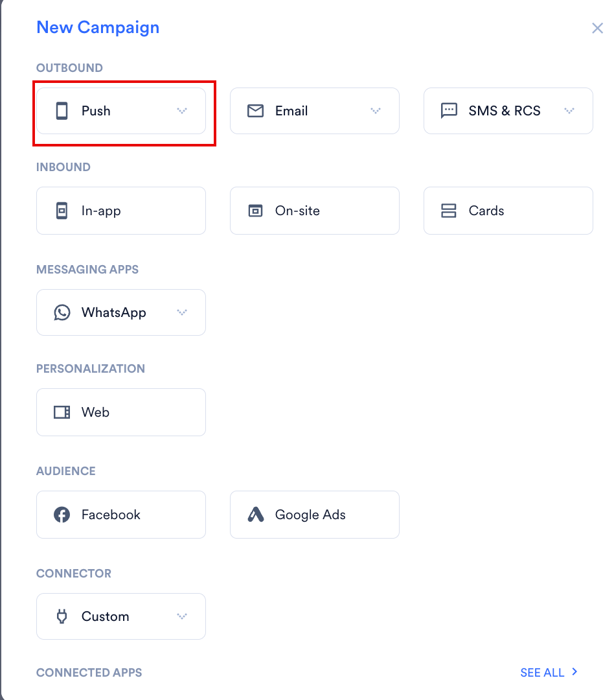Click the On-site window icon

click(x=255, y=211)
